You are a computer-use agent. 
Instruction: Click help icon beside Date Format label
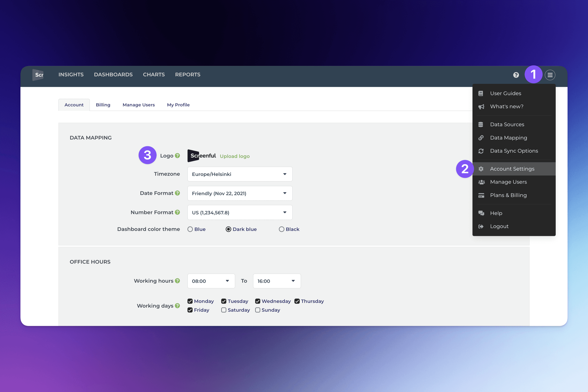[x=177, y=193]
